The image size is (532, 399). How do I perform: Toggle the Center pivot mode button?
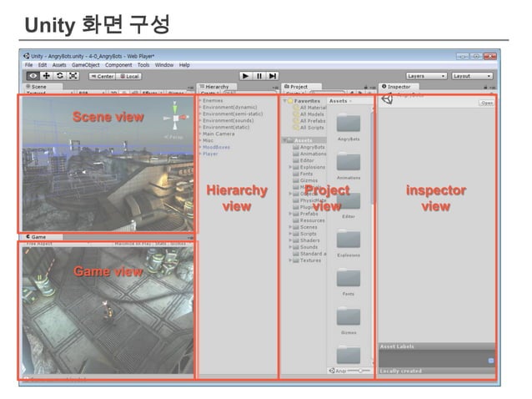pos(103,77)
